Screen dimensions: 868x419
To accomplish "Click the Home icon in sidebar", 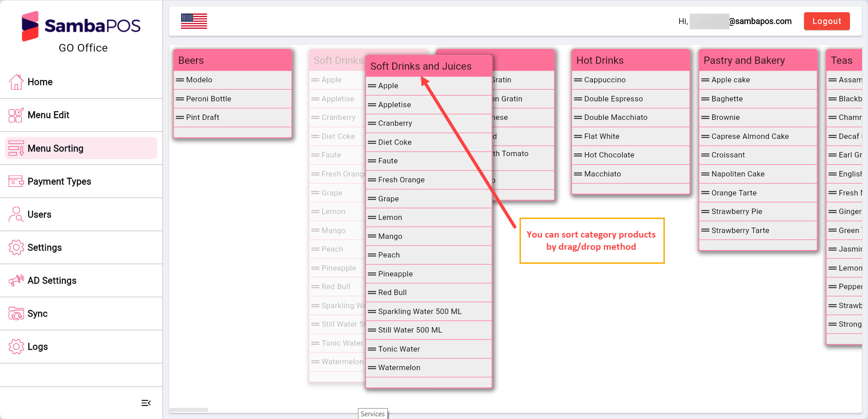I will 16,82.
